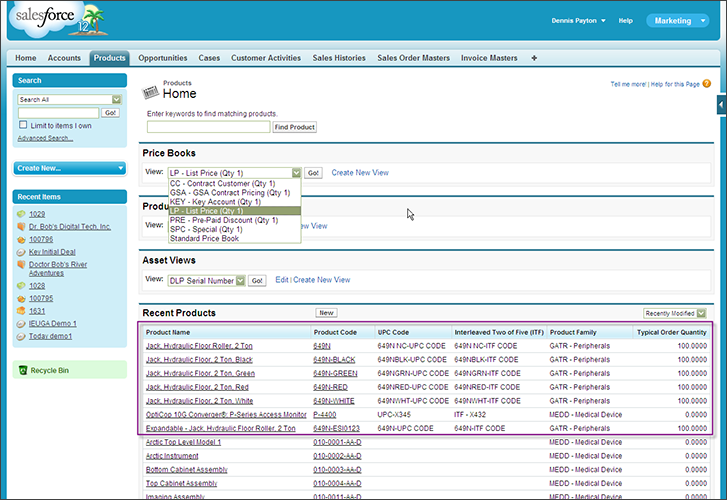
Task: Click the Recycle Bin icon
Action: 23,370
